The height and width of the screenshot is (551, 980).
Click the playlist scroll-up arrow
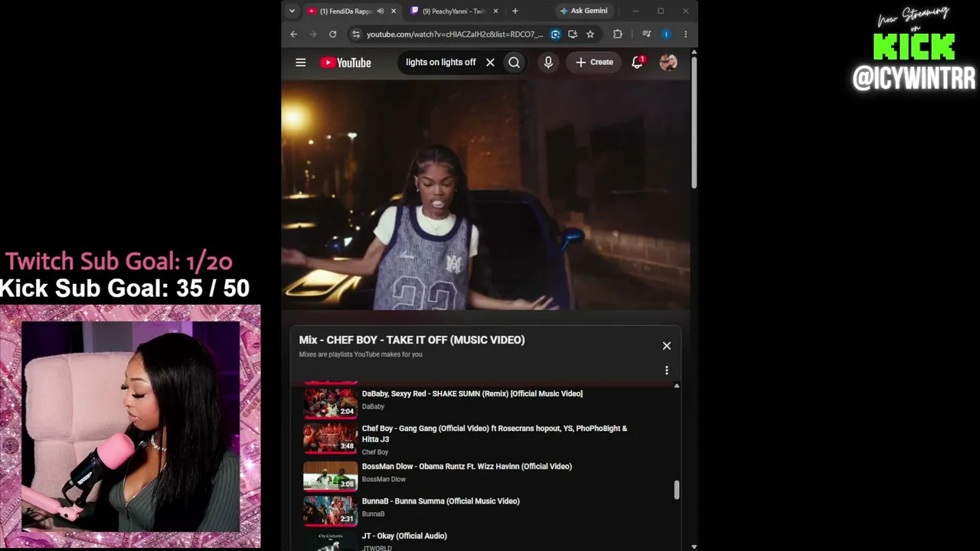(x=677, y=386)
